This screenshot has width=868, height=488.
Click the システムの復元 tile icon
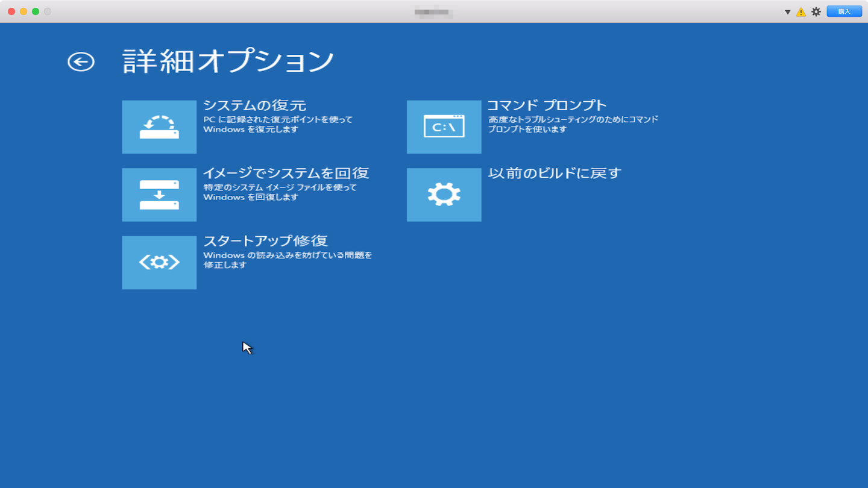click(159, 127)
